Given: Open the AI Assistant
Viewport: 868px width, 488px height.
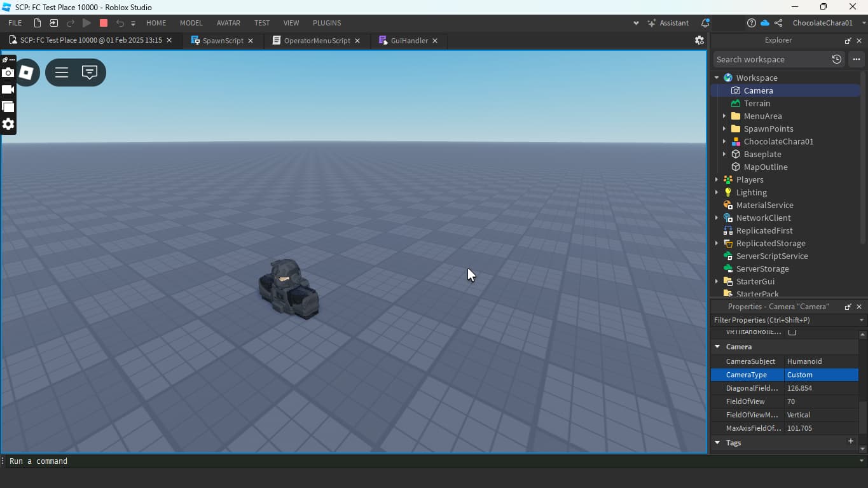Looking at the screenshot, I should point(668,23).
